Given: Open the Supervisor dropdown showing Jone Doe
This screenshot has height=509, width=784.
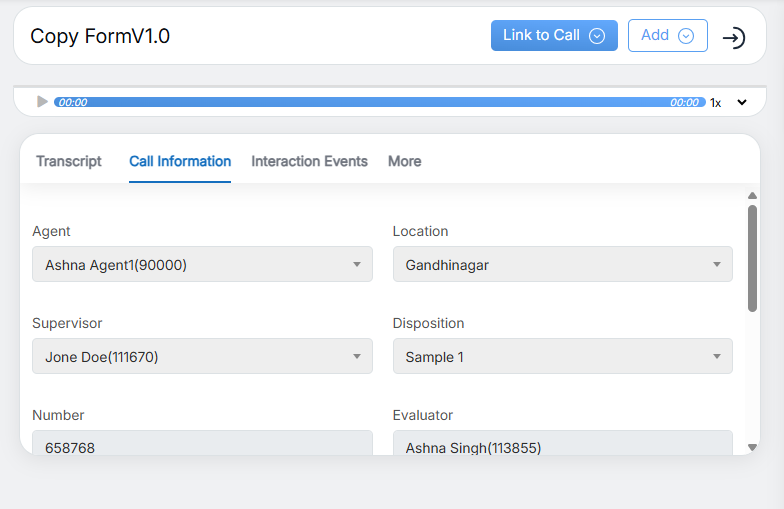Looking at the screenshot, I should click(x=202, y=357).
